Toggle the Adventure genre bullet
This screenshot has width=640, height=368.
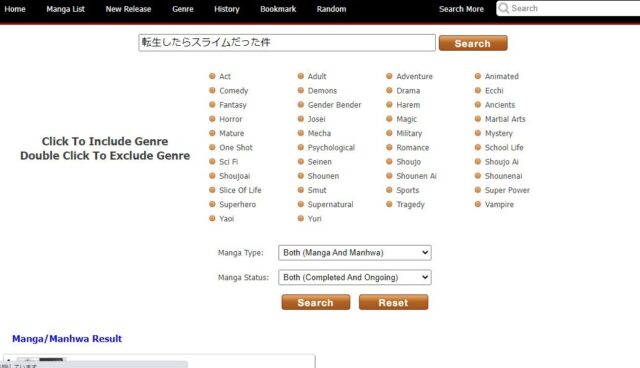[389, 76]
